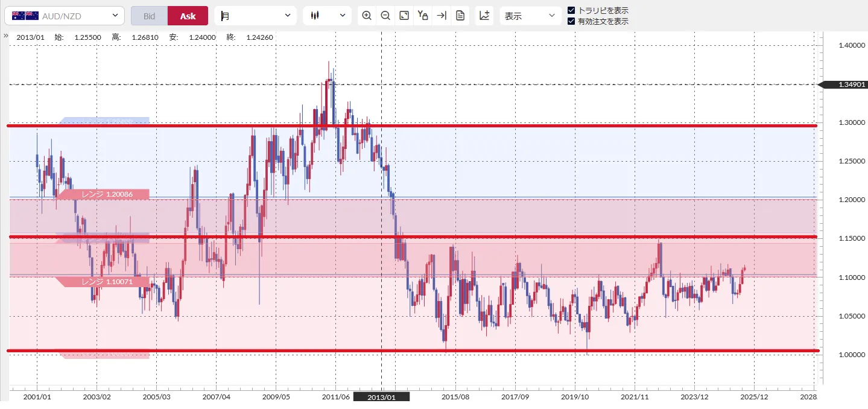Switch price display to Ask
This screenshot has height=409, width=868.
(x=188, y=16)
